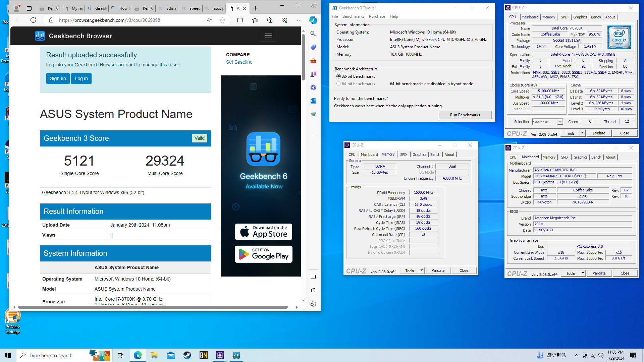Click Download on the App Store badge
644x362 pixels.
[x=264, y=232]
